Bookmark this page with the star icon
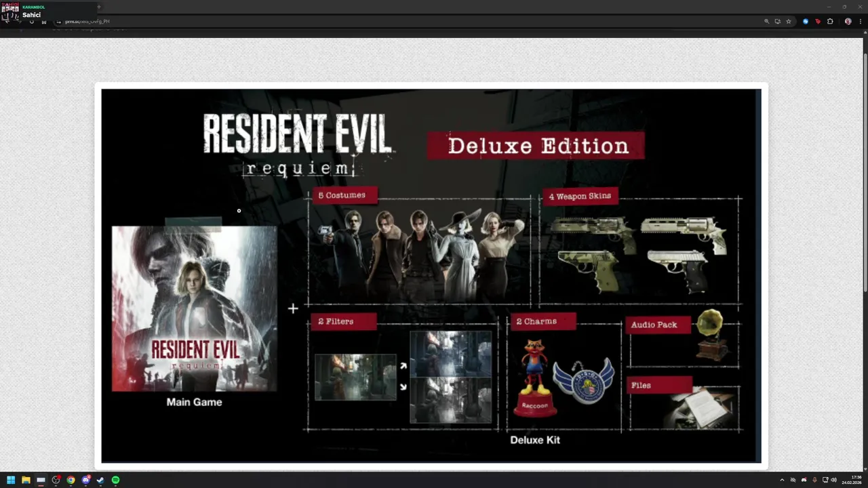The image size is (868, 488). click(789, 21)
